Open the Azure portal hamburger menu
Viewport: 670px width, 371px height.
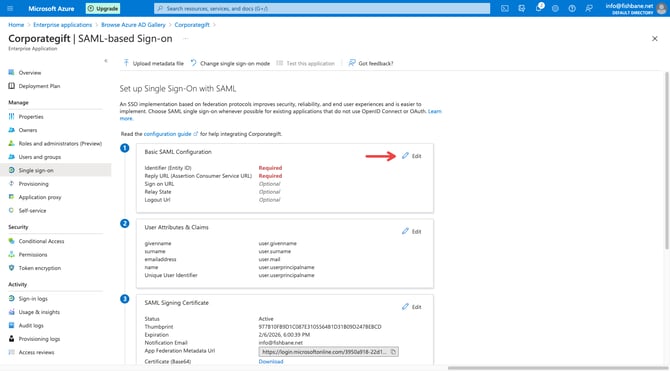pyautogui.click(x=10, y=8)
